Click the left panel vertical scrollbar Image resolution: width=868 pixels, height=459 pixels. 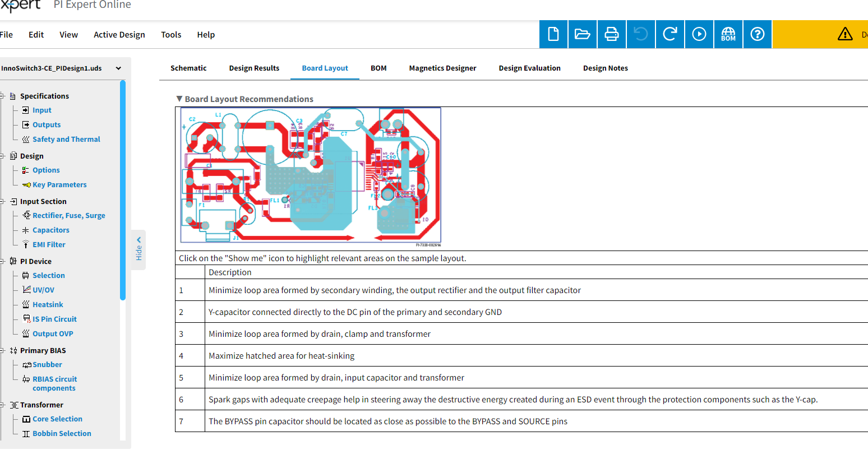coord(123,191)
